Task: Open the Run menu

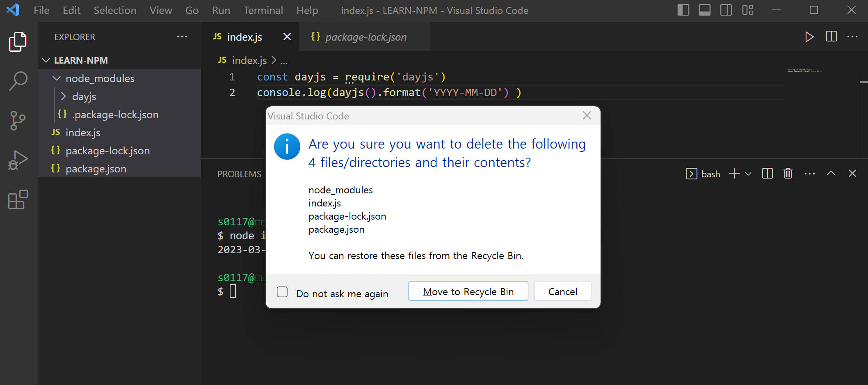Action: coord(221,10)
